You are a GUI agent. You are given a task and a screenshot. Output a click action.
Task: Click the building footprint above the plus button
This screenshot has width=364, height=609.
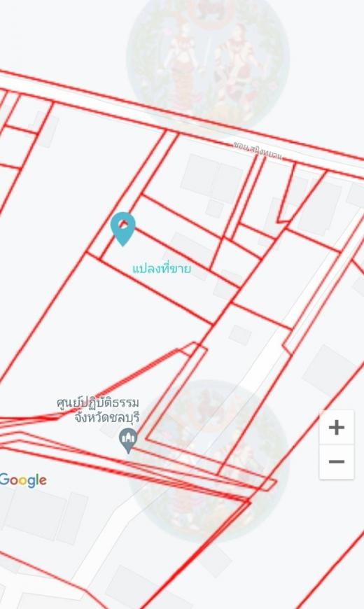pos(330,367)
